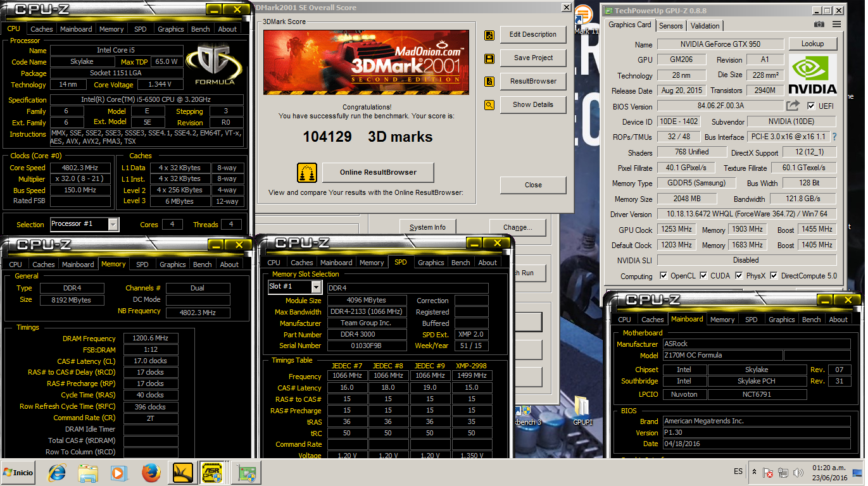Open the GPUPI folder on desktop
This screenshot has height=486, width=868.
pos(582,411)
